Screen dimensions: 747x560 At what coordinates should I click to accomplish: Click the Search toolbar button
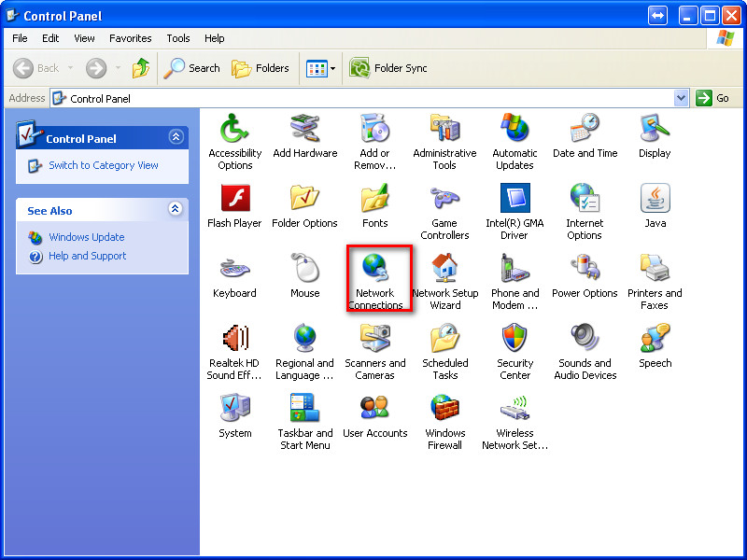pyautogui.click(x=191, y=68)
